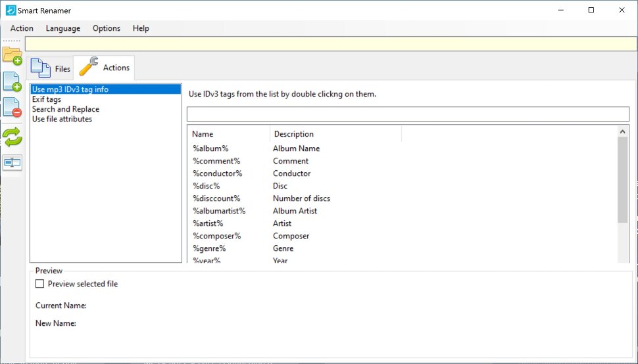The width and height of the screenshot is (638, 364).
Task: Select the Exif tags action
Action: point(106,99)
